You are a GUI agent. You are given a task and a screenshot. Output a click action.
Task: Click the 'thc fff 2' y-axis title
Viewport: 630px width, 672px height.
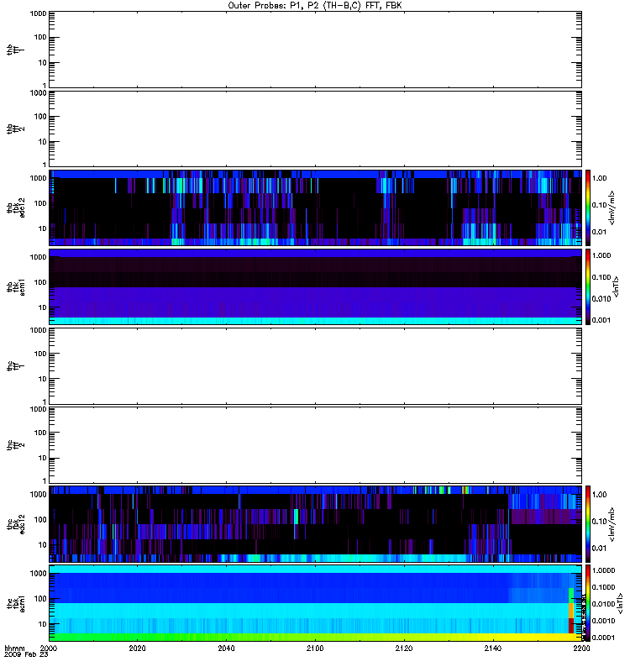click(x=15, y=445)
